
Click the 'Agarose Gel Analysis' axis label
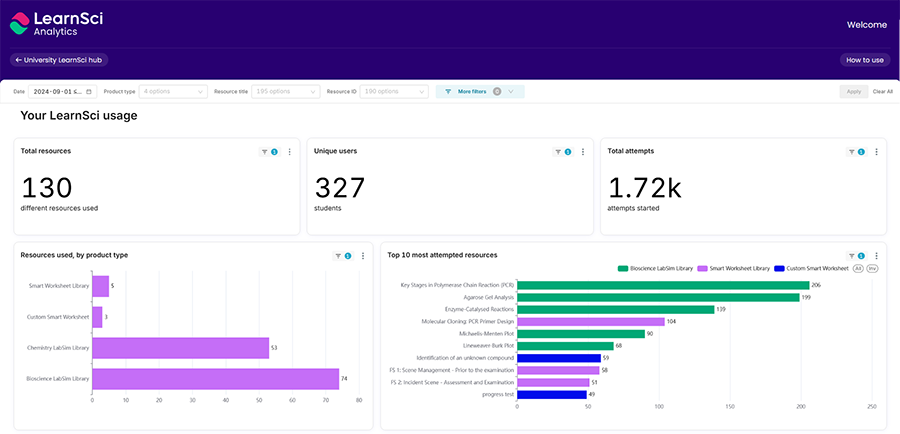(488, 297)
